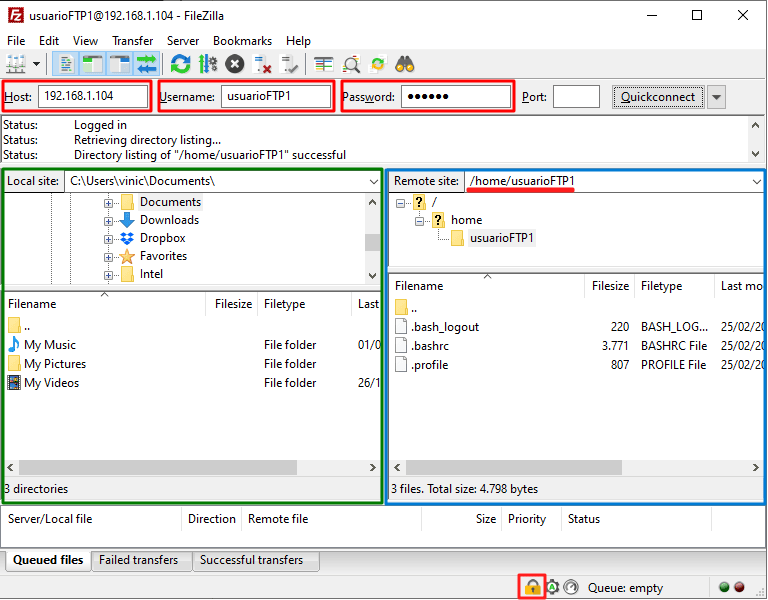Refresh the file and folder lists
Screen dimensions: 768x600
coord(180,64)
